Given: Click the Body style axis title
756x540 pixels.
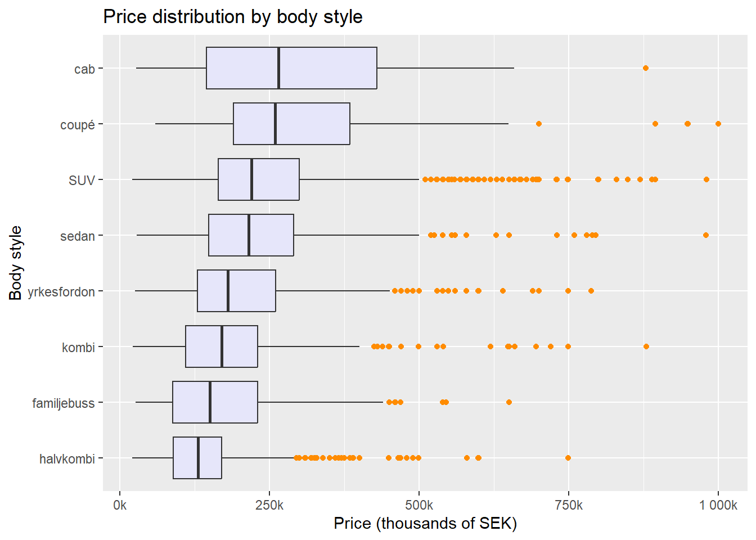Looking at the screenshot, I should 16,263.
